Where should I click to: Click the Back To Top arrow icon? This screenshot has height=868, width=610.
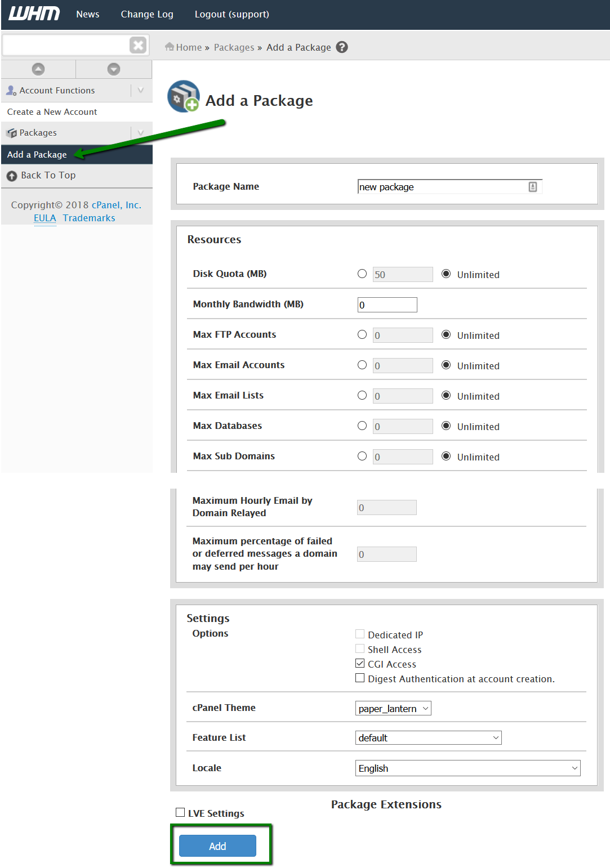tap(12, 176)
